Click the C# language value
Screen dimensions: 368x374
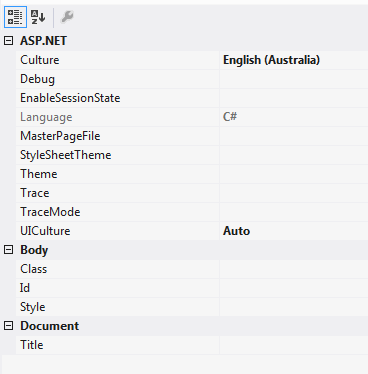point(230,117)
